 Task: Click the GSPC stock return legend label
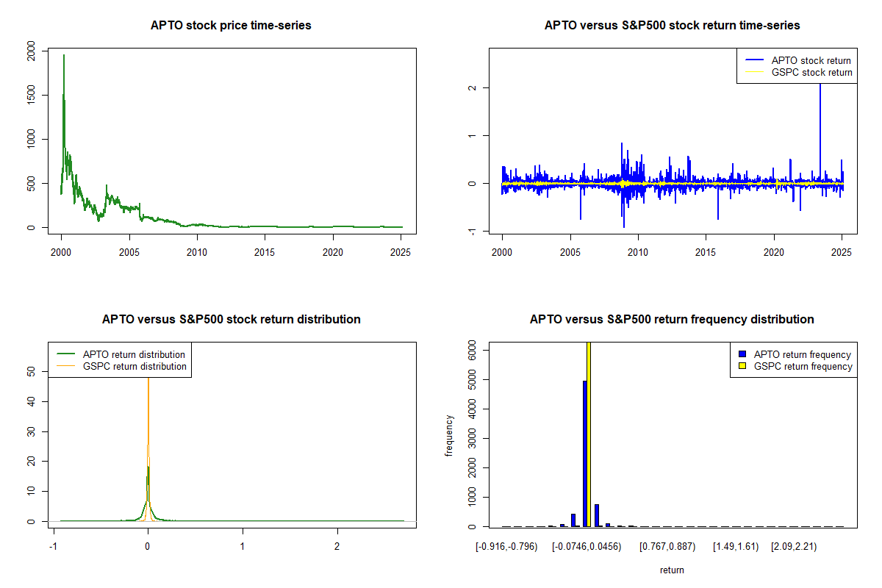pos(811,72)
